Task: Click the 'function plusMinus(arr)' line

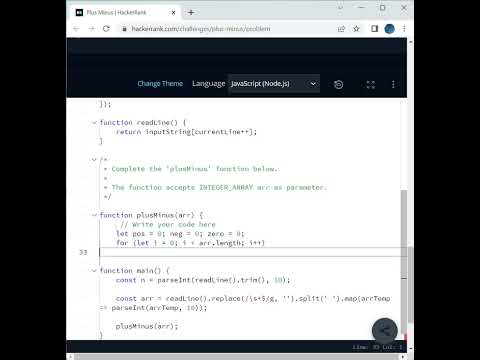Action: (151, 215)
